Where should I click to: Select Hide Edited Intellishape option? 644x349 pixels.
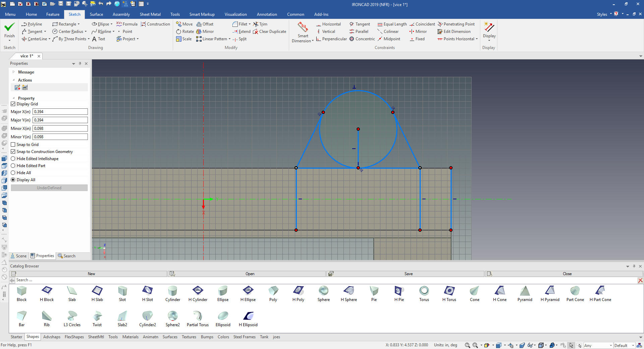13,159
